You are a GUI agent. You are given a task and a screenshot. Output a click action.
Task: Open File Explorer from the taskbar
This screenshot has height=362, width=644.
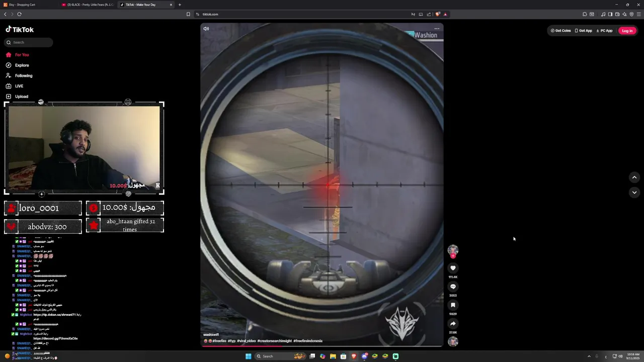333,356
